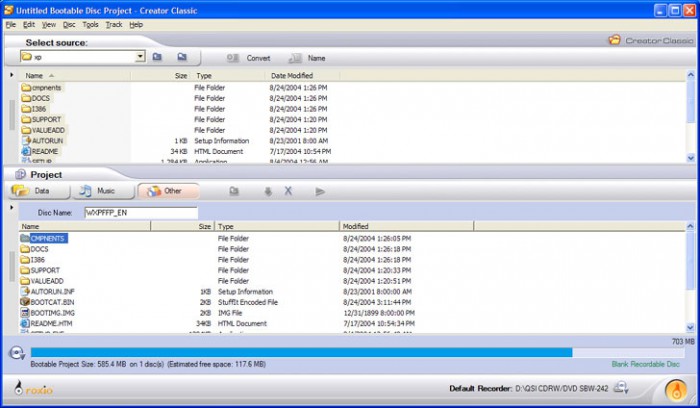Click the BOOTCAT.BIN file icon in project list
The height and width of the screenshot is (408, 700).
click(x=25, y=302)
